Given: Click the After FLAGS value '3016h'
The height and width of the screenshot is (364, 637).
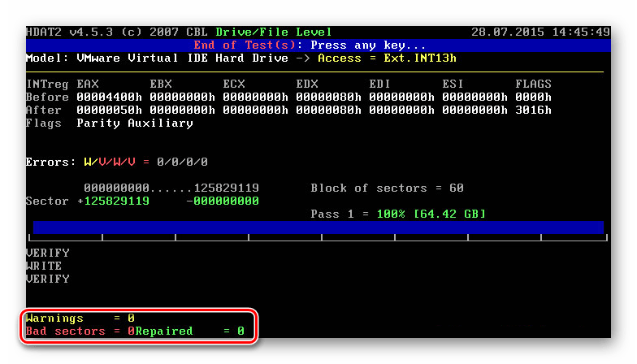Looking at the screenshot, I should [533, 110].
